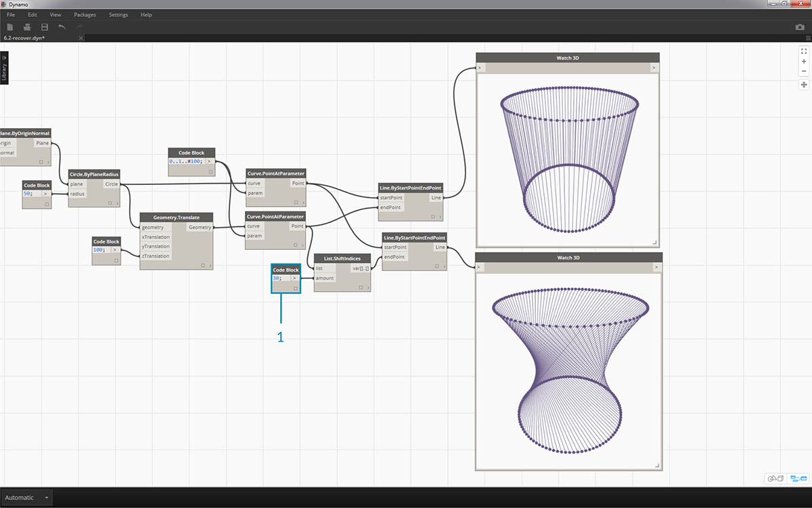Open the Packages menu
This screenshot has height=508, width=812.
pos(85,14)
